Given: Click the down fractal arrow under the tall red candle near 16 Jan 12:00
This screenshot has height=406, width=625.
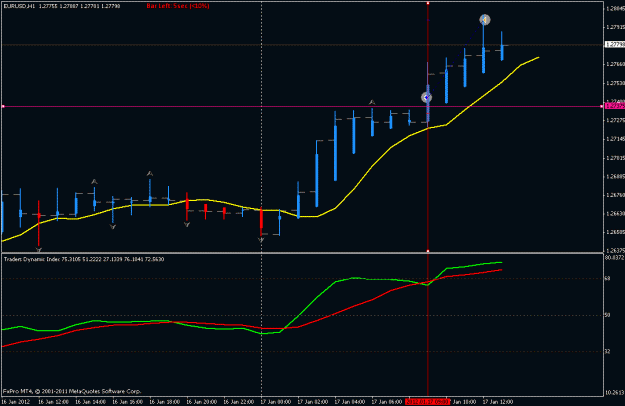Looking at the screenshot, I should [x=39, y=250].
